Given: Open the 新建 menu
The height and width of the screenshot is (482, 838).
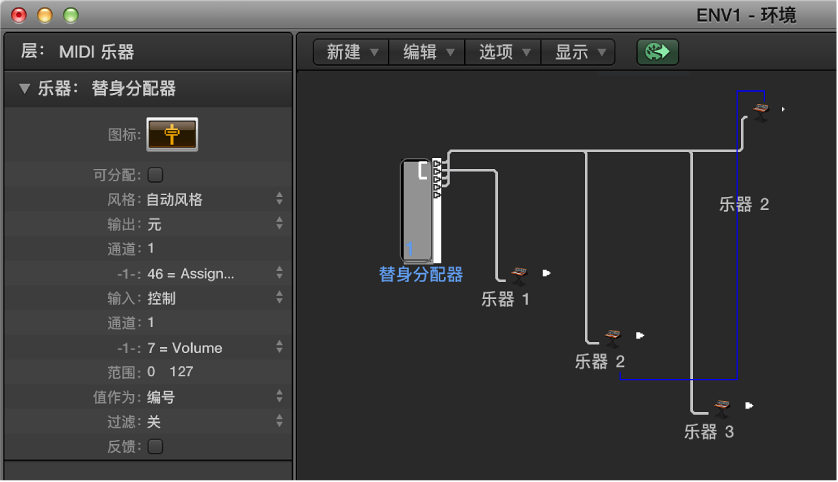Looking at the screenshot, I should (351, 52).
